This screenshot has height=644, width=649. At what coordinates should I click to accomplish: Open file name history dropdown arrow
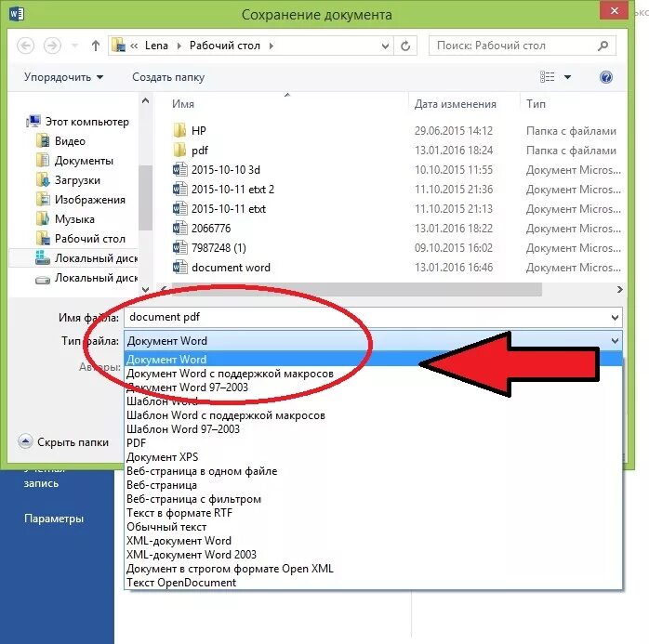pos(615,317)
